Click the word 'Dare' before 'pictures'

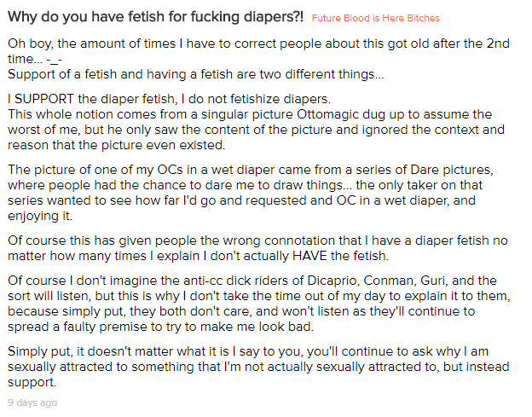click(x=425, y=170)
